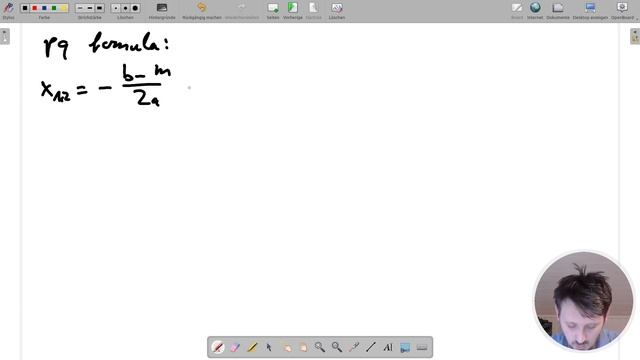Expand the left page panel tab
The image size is (640, 360).
click(x=4, y=36)
